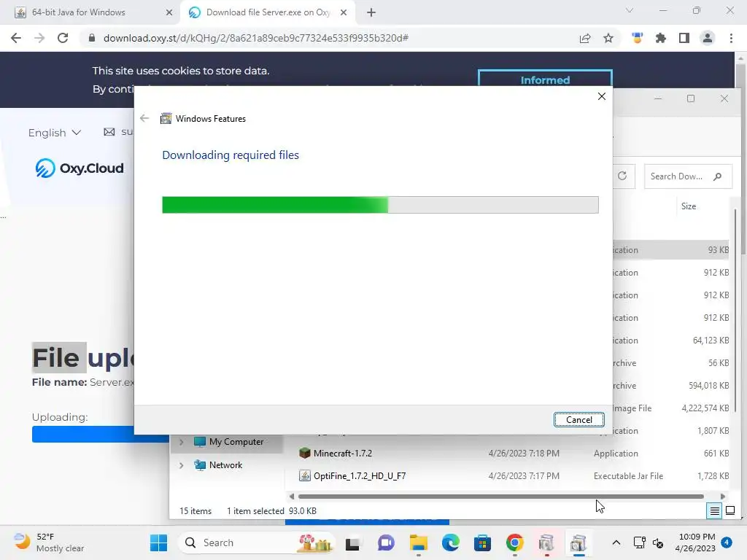
Task: Click the File Explorer refresh button
Action: tap(623, 176)
